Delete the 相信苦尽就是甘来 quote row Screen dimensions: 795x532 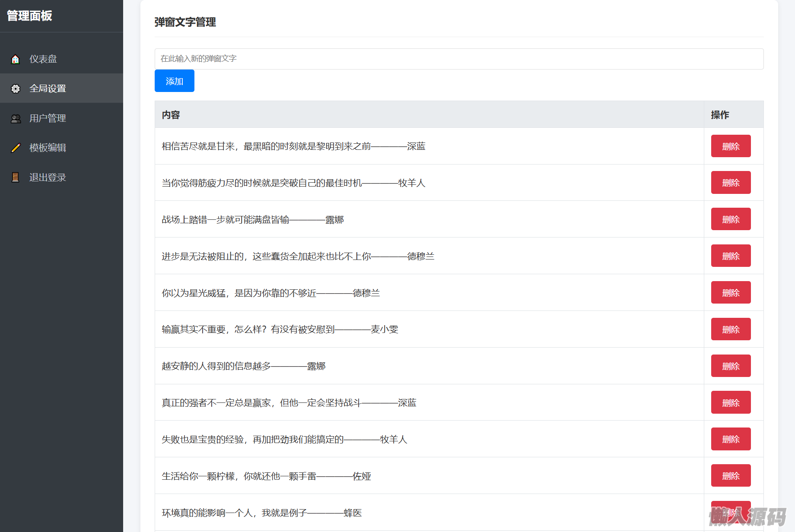pos(731,146)
